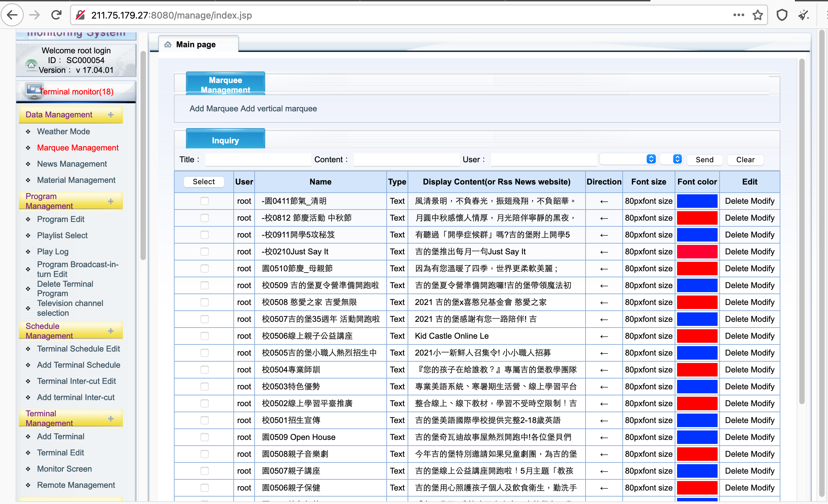Click the main content inner vertical scrollbar
Screen dimensions: 828x504
[802, 231]
